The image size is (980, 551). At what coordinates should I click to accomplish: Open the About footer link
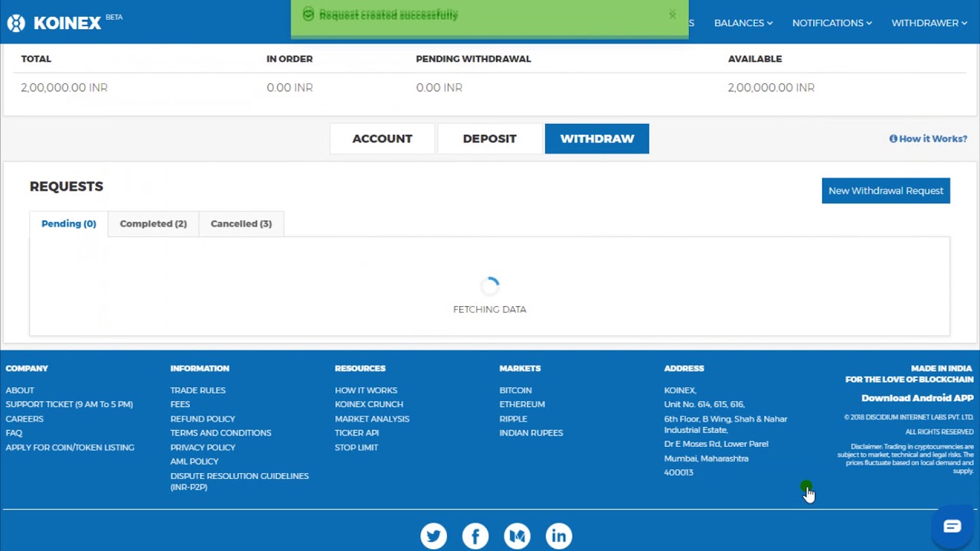20,390
